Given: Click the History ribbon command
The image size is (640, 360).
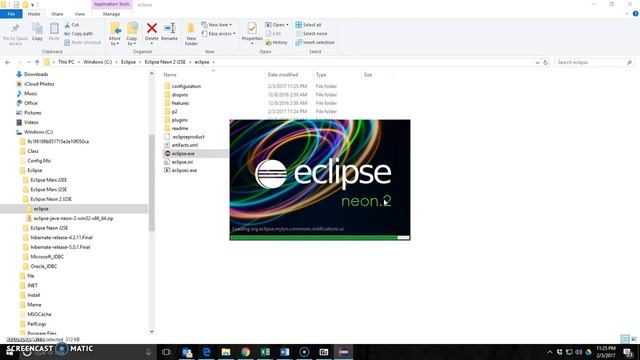Looking at the screenshot, I should (x=276, y=42).
